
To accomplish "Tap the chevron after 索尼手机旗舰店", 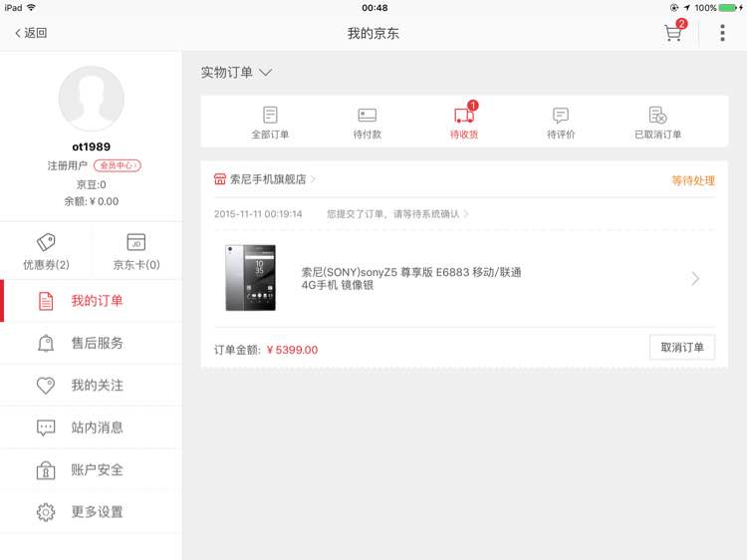I will tap(313, 179).
